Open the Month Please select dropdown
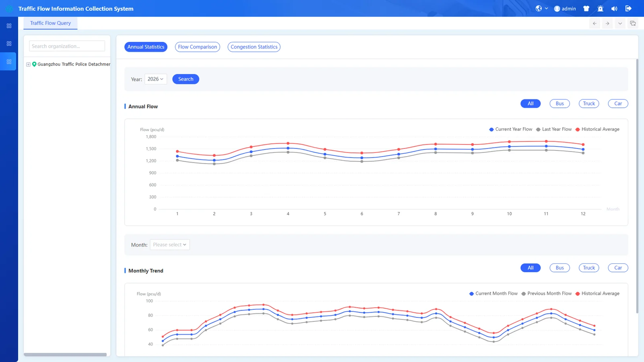The image size is (644, 362). [x=170, y=245]
